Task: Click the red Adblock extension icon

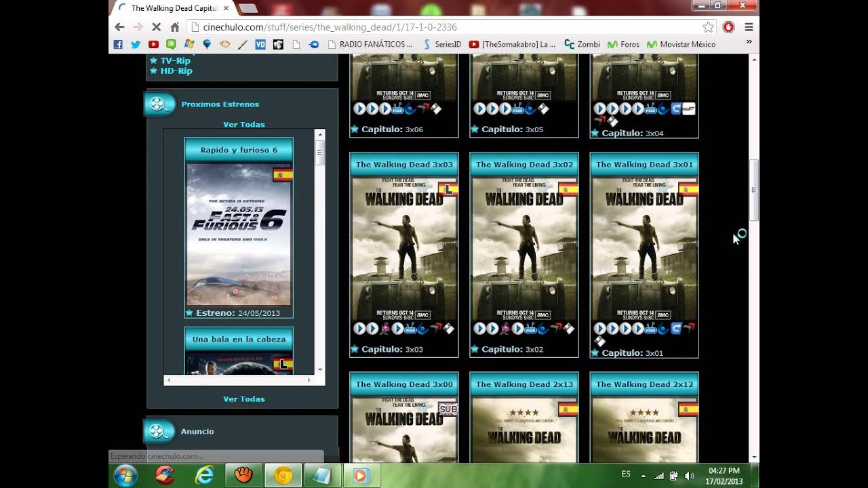Action: 728,27
